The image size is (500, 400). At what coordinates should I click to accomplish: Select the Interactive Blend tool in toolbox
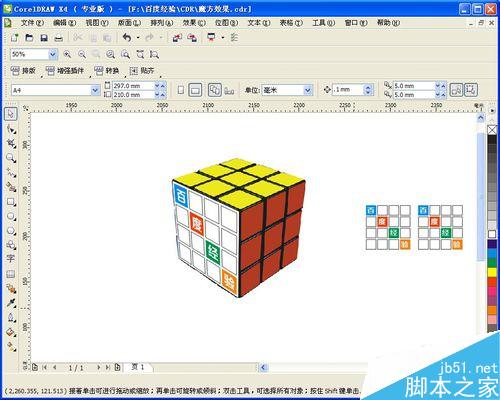(x=11, y=289)
